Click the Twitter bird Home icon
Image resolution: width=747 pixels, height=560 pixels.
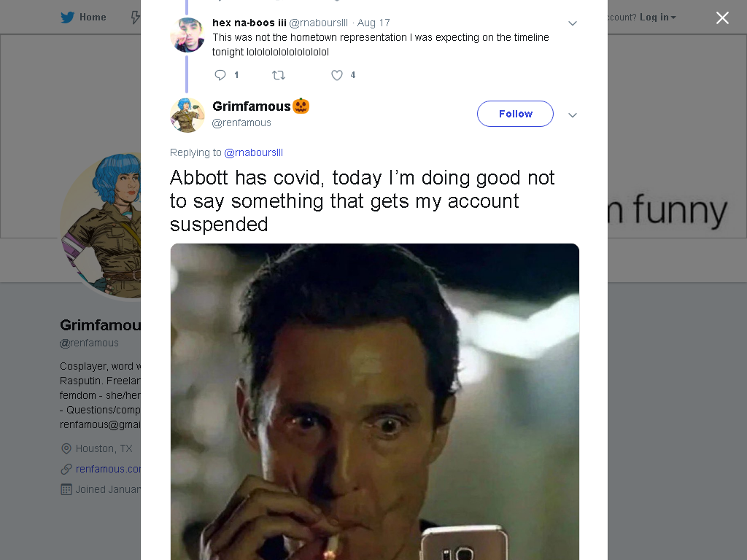tap(67, 17)
